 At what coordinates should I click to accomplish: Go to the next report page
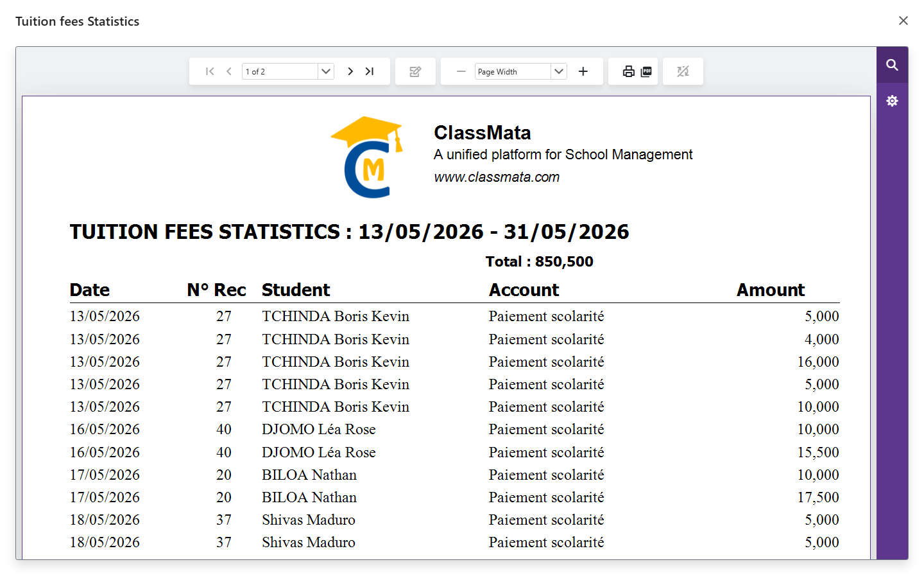tap(350, 71)
